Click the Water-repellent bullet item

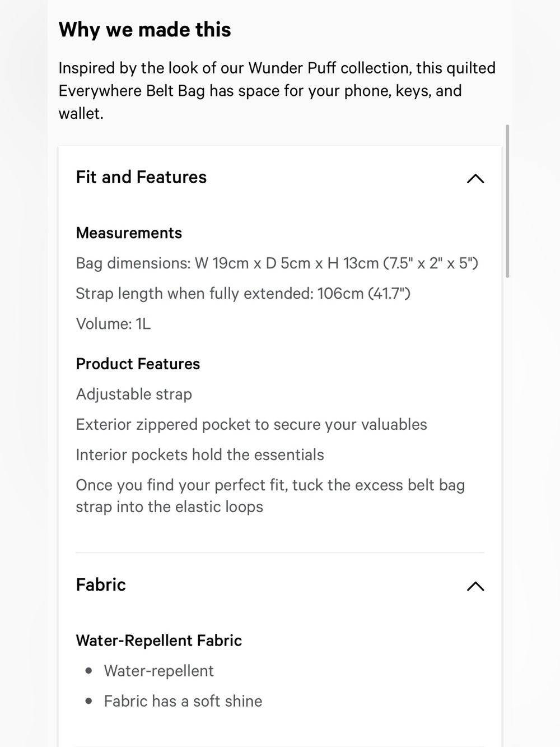point(159,671)
